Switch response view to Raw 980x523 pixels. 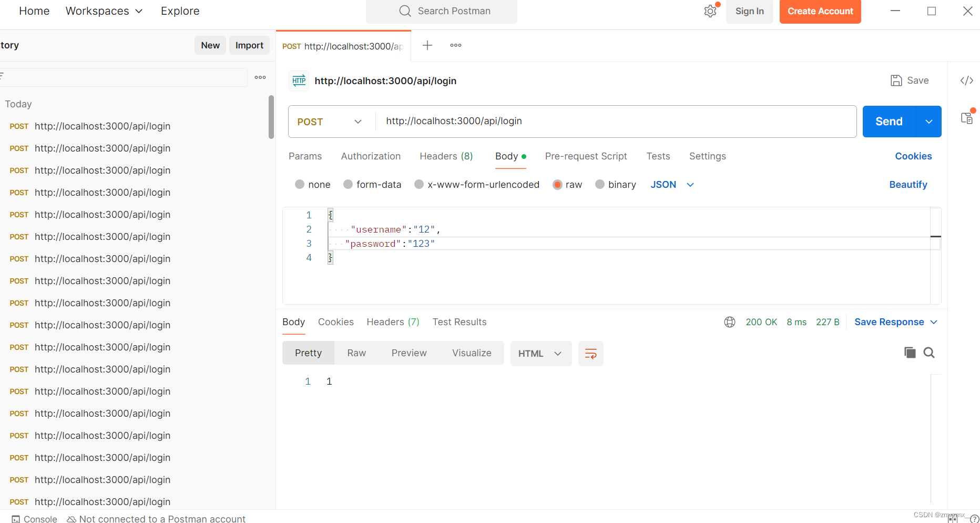click(356, 353)
